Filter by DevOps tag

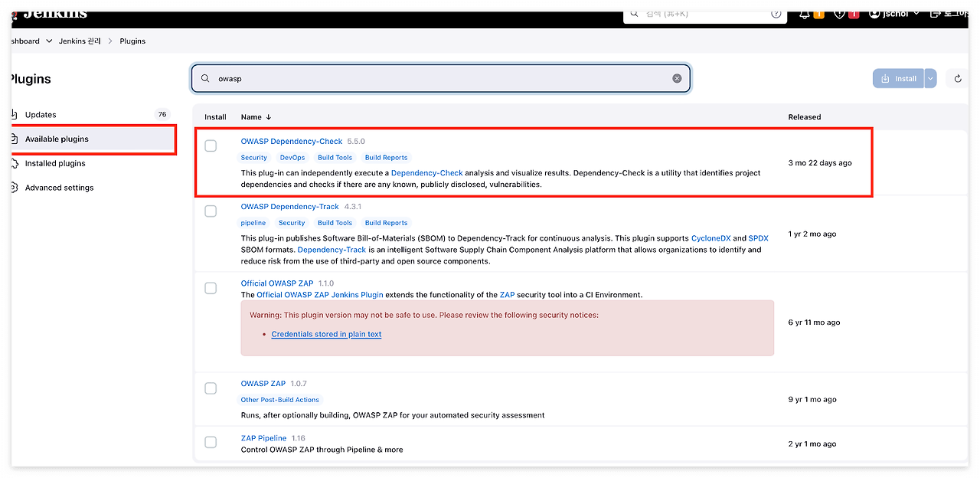(x=292, y=158)
